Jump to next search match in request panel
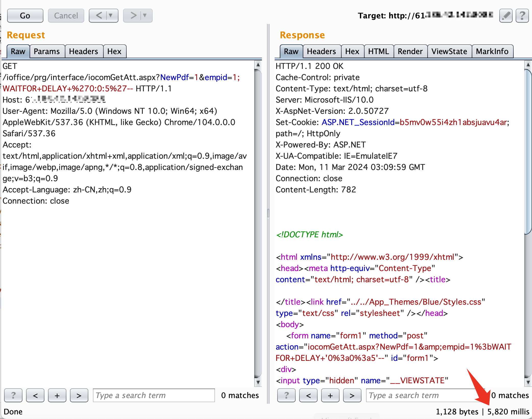This screenshot has height=419, width=532. point(79,395)
